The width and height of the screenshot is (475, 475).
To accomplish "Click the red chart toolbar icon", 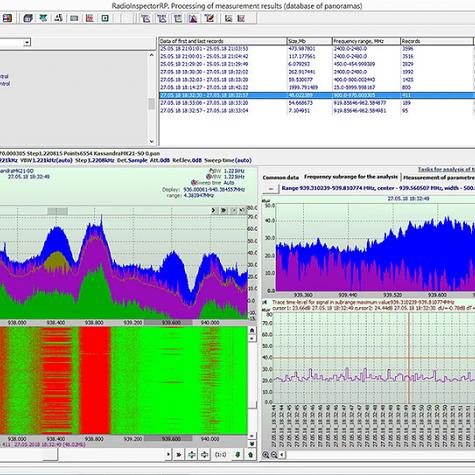I will click(89, 18).
